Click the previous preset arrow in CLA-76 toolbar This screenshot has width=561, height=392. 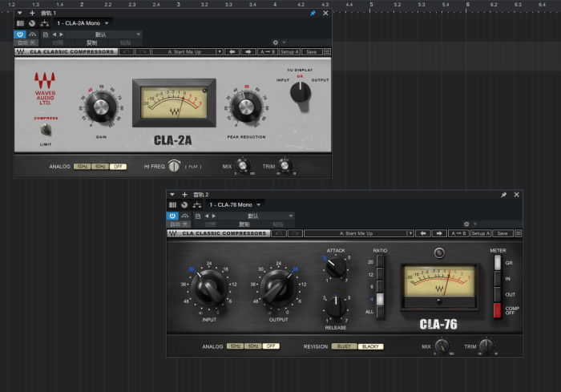[424, 233]
